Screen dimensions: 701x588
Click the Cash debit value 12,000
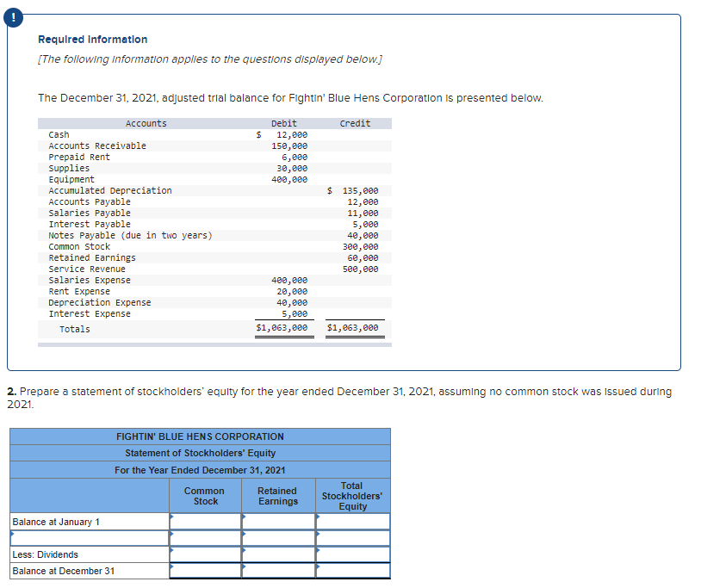click(x=291, y=134)
